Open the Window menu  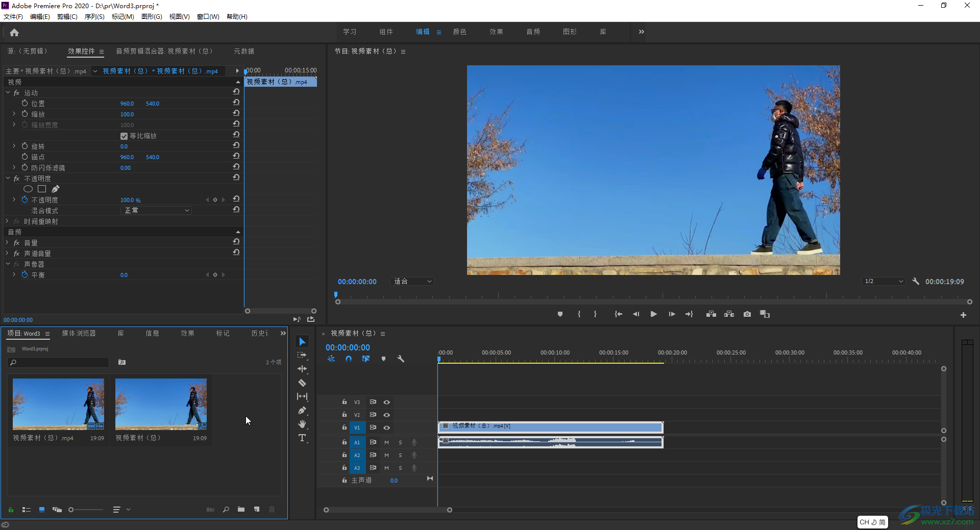[x=208, y=17]
